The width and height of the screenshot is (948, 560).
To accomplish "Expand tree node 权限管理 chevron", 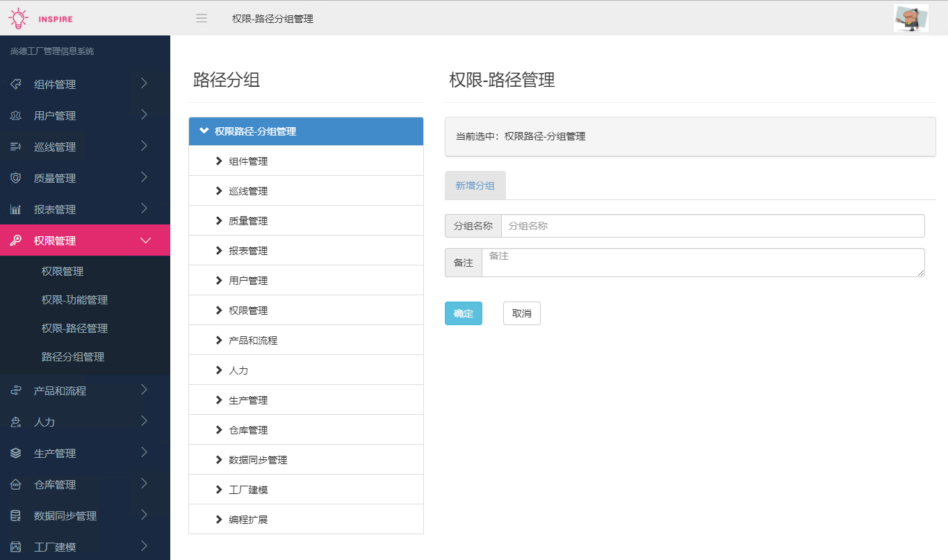I will tap(219, 311).
